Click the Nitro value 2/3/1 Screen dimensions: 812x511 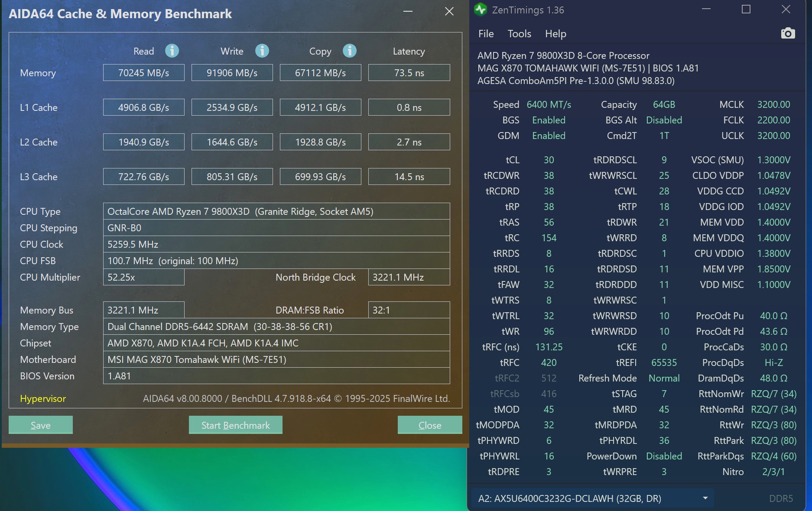tap(773, 472)
